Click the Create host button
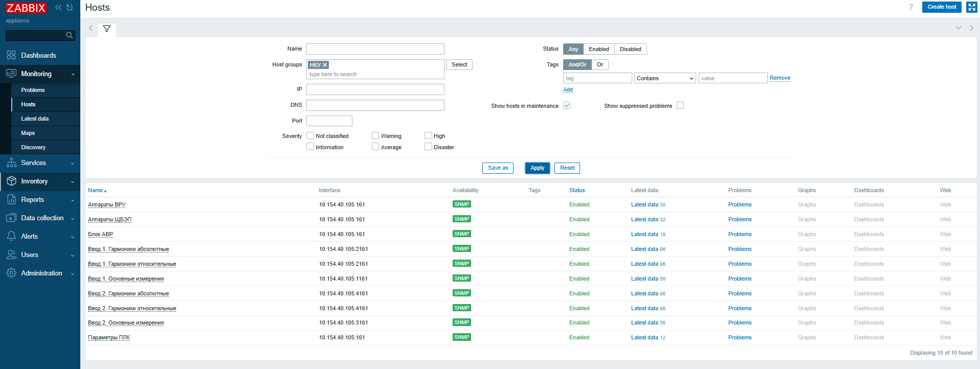This screenshot has height=369, width=980. pos(942,7)
